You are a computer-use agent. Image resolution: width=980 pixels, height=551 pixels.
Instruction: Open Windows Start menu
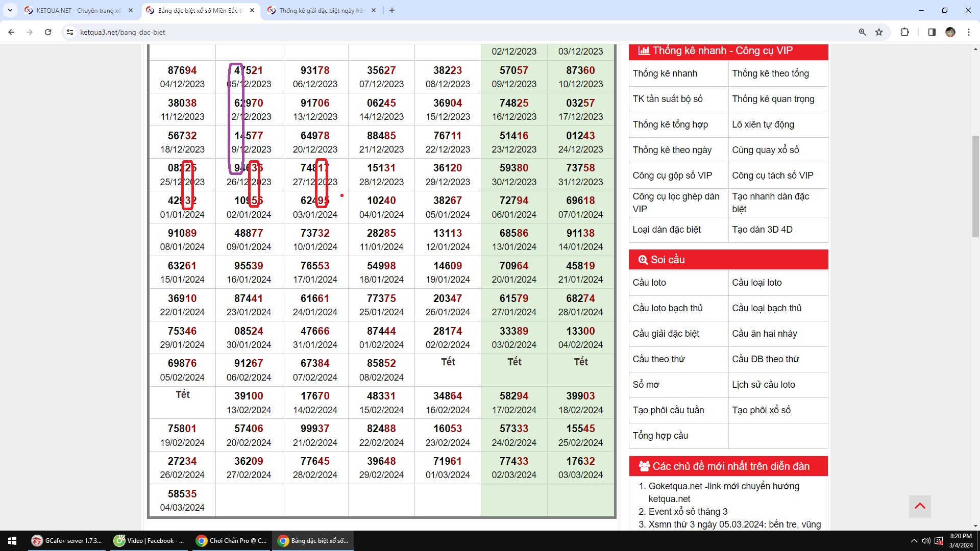[x=12, y=540]
